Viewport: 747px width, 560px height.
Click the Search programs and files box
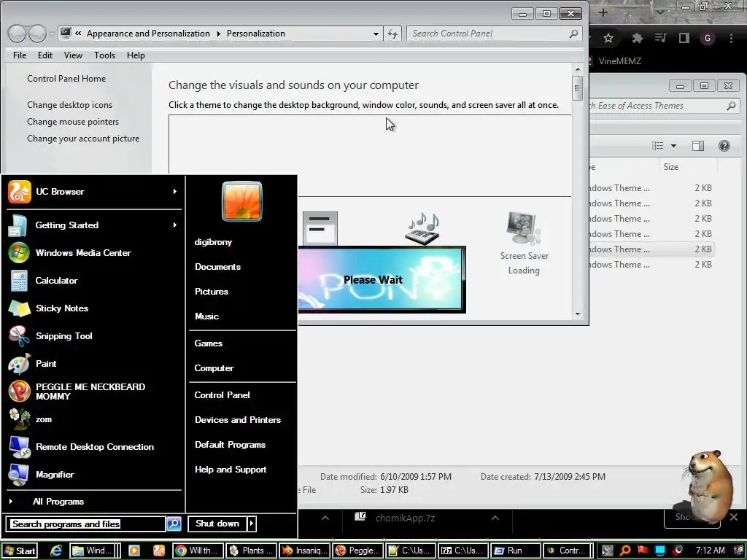pos(86,524)
